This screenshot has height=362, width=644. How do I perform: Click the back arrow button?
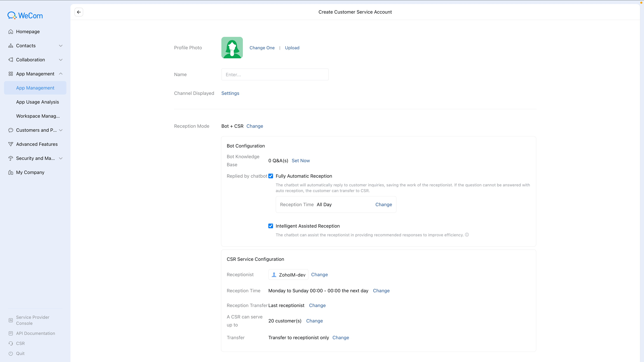click(79, 12)
